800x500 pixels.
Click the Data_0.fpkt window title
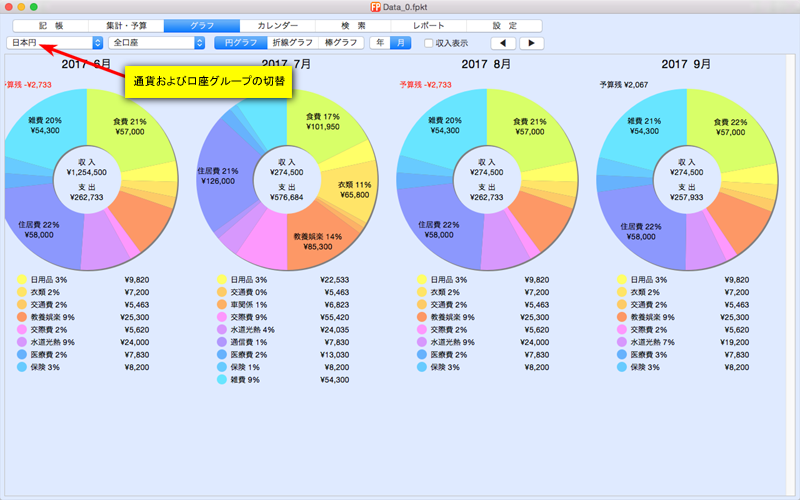pyautogui.click(x=406, y=7)
